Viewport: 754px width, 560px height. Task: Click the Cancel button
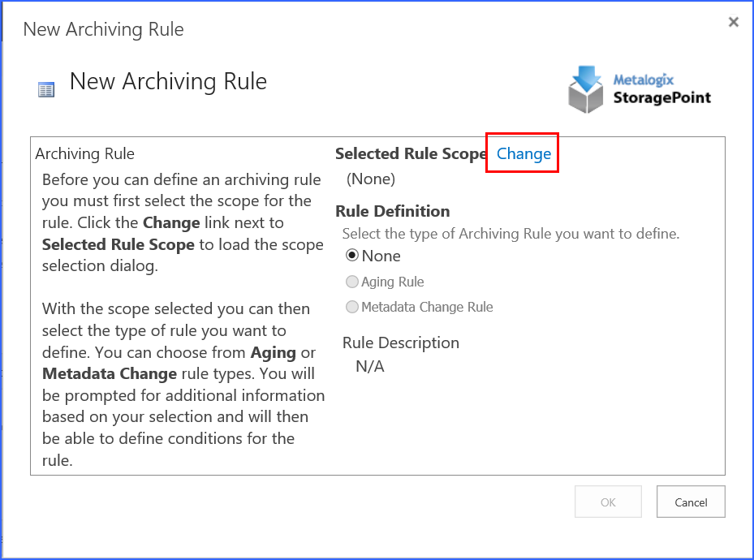coord(690,502)
